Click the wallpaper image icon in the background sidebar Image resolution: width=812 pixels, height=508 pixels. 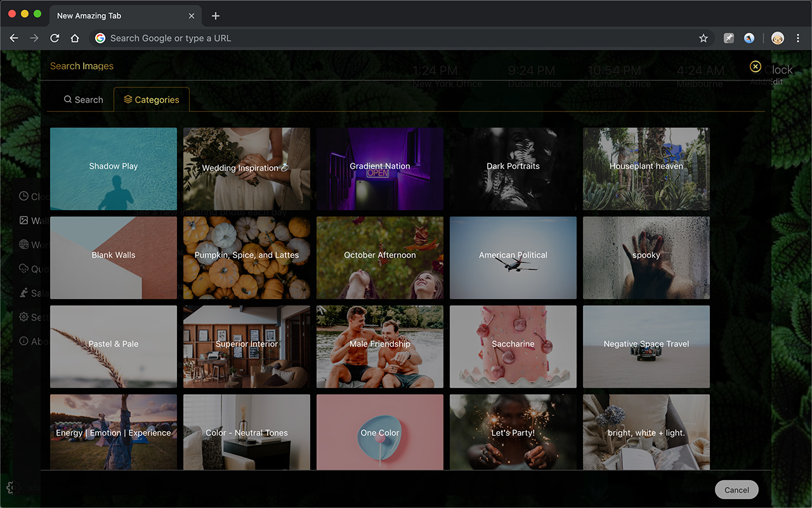[24, 220]
